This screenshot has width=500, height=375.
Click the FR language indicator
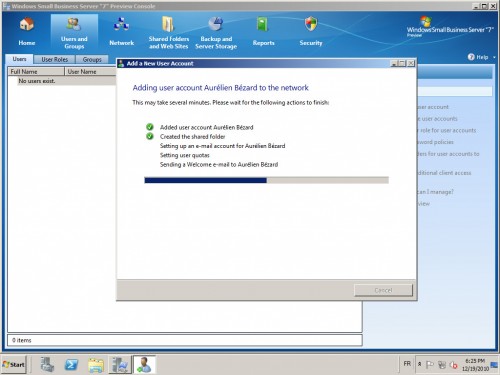coord(407,364)
